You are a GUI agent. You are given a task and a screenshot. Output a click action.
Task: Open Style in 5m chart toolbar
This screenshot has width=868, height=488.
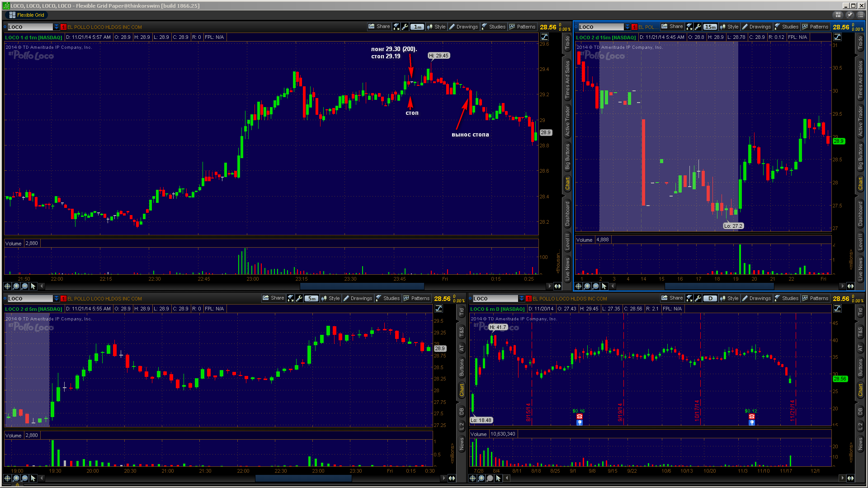coord(330,298)
